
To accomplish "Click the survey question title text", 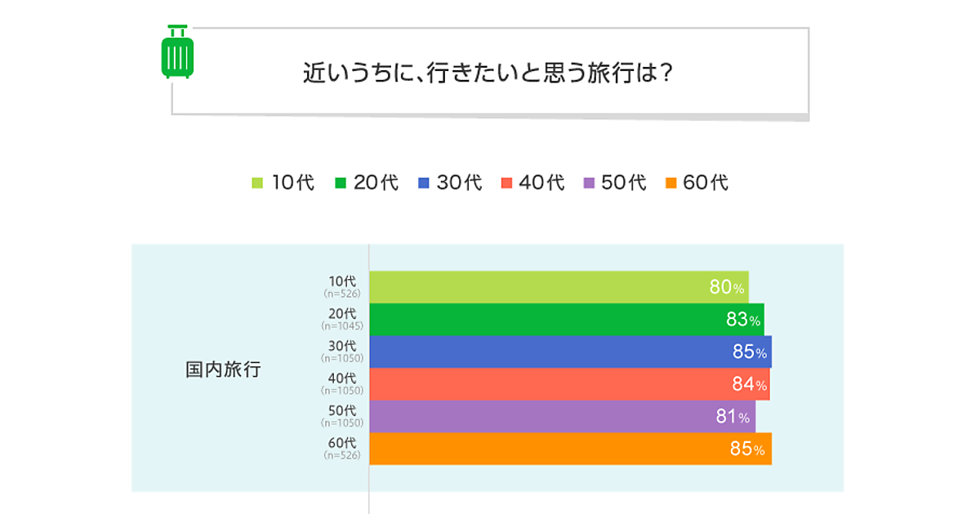I will (x=488, y=73).
